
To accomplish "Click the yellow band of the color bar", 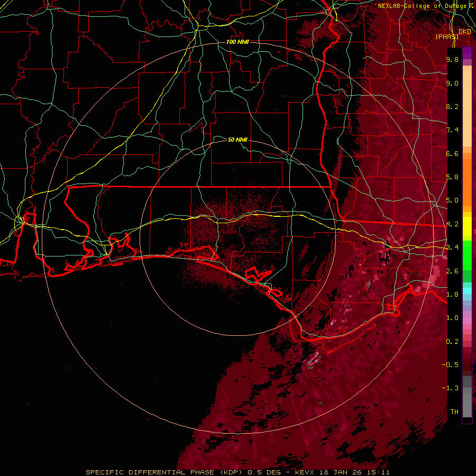I will 467,226.
